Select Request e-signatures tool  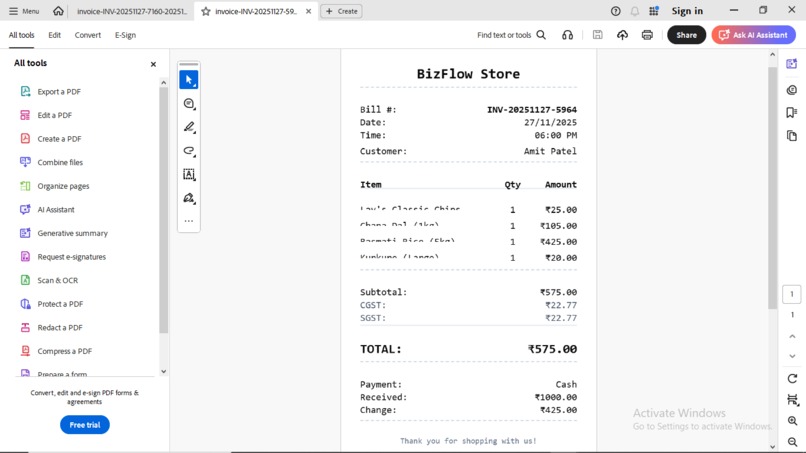[62, 257]
